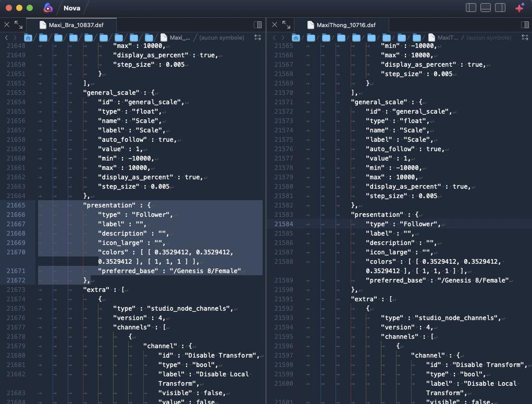Expand the right editor split to full

[287, 25]
